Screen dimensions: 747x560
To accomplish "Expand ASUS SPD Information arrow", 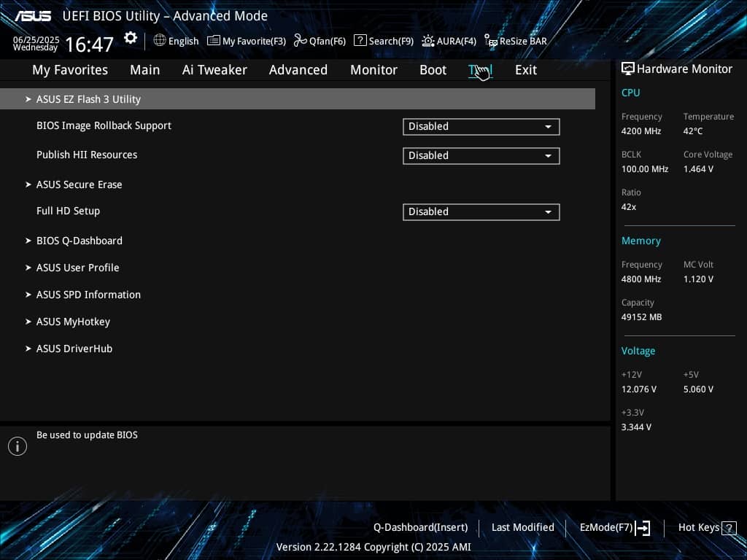I will (28, 295).
